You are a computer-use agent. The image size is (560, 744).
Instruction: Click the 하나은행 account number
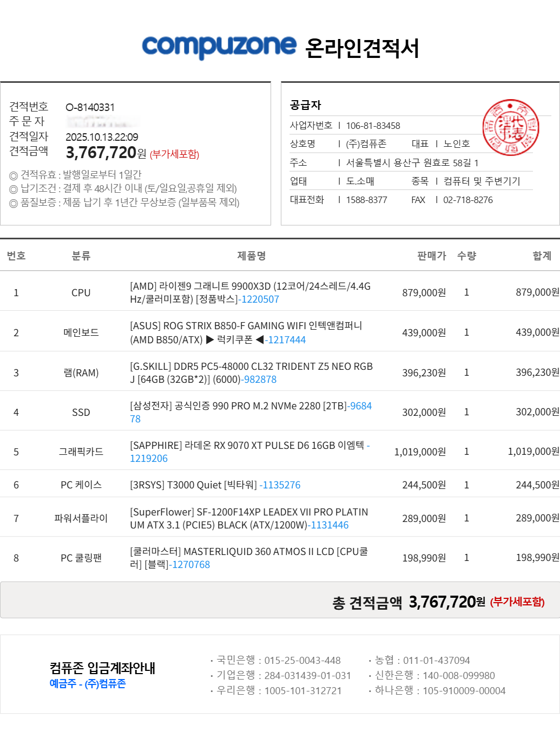click(464, 691)
